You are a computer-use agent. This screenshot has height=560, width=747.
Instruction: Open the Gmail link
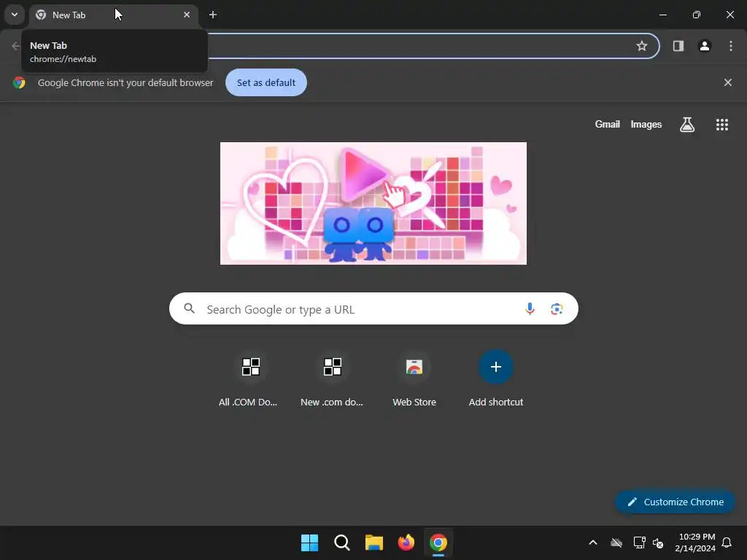coord(607,124)
